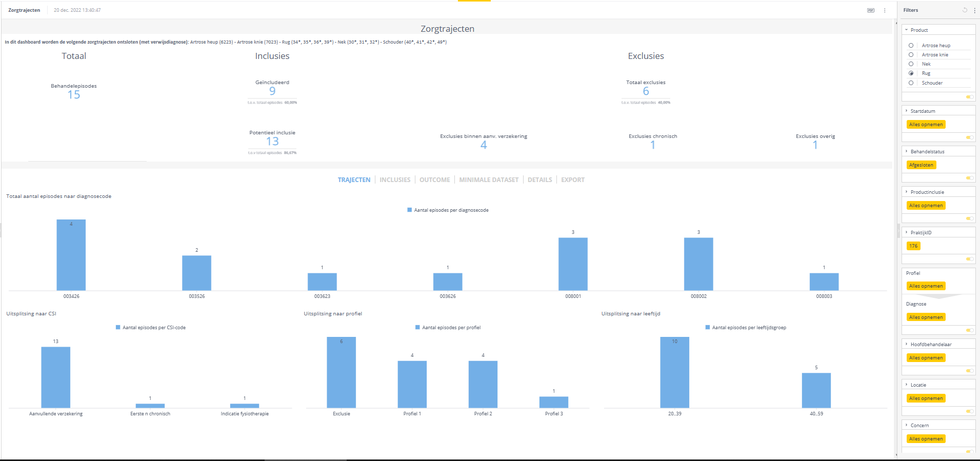The height and width of the screenshot is (461, 980).
Task: Select the 40..59 age group bar
Action: pos(816,391)
